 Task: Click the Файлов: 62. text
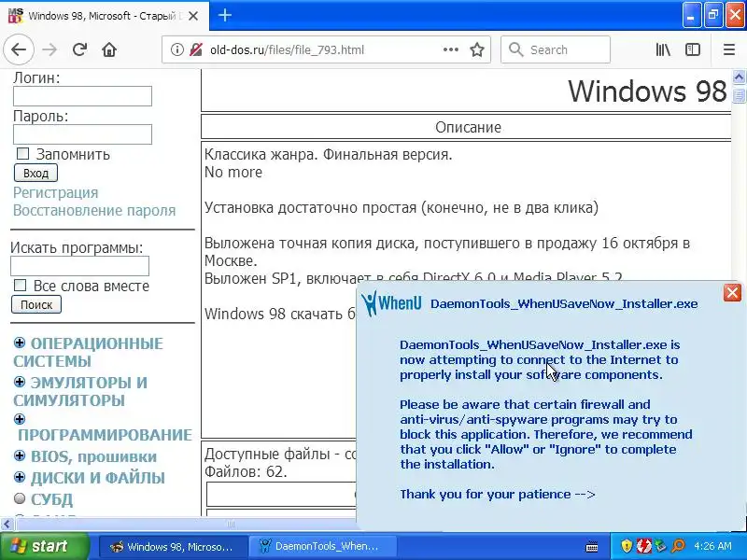[246, 472]
